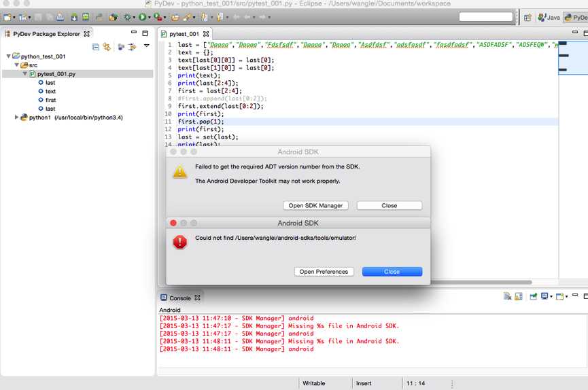588x390 pixels.
Task: Click the Debug bug icon in toolbar
Action: (128, 17)
